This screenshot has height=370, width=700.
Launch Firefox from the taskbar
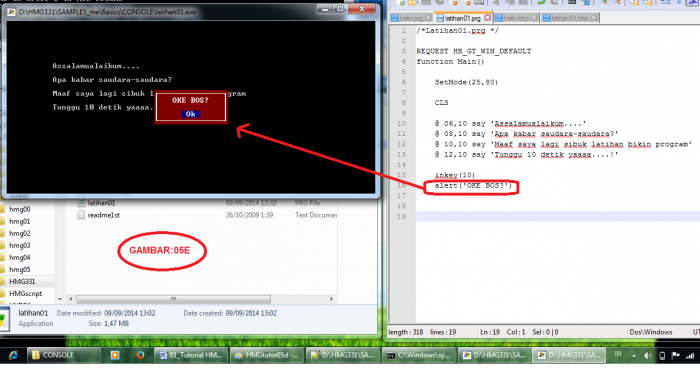(140, 355)
